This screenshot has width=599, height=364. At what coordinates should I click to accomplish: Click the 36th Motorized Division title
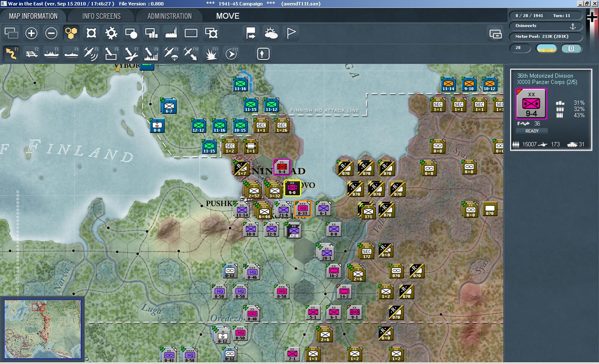545,76
